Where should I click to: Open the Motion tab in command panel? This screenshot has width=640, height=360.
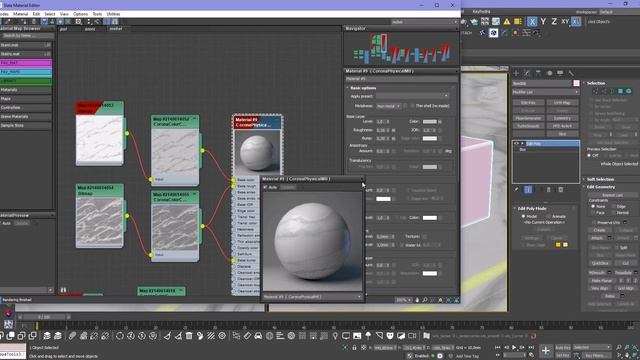pyautogui.click(x=549, y=73)
